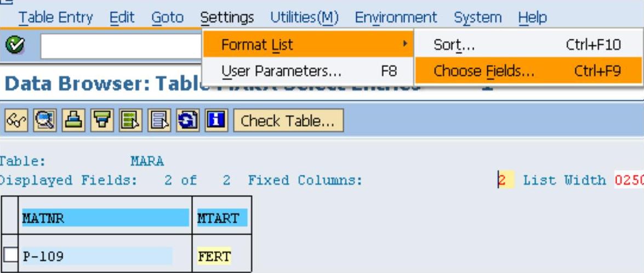
Task: Open the Settings menu
Action: click(227, 18)
